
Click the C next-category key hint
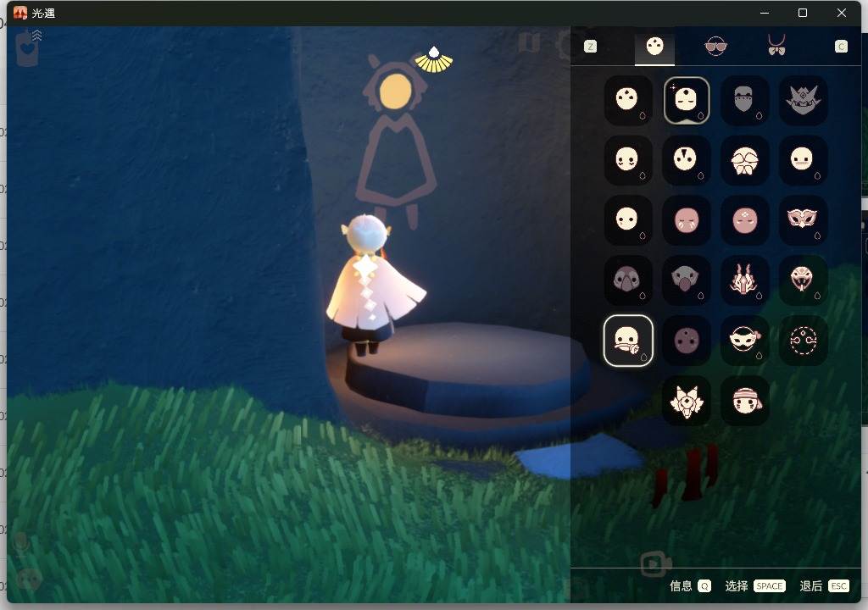[841, 47]
